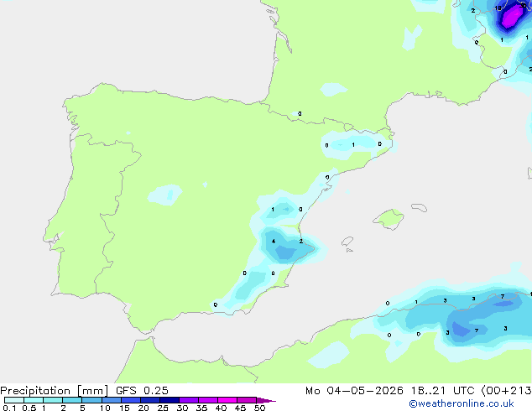
Task: Click the value '18' in the top-right corner
Action: click(x=498, y=8)
